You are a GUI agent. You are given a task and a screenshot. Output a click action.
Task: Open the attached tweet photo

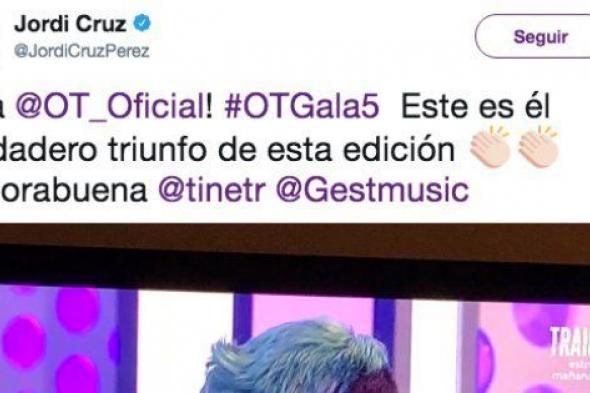[x=295, y=308]
